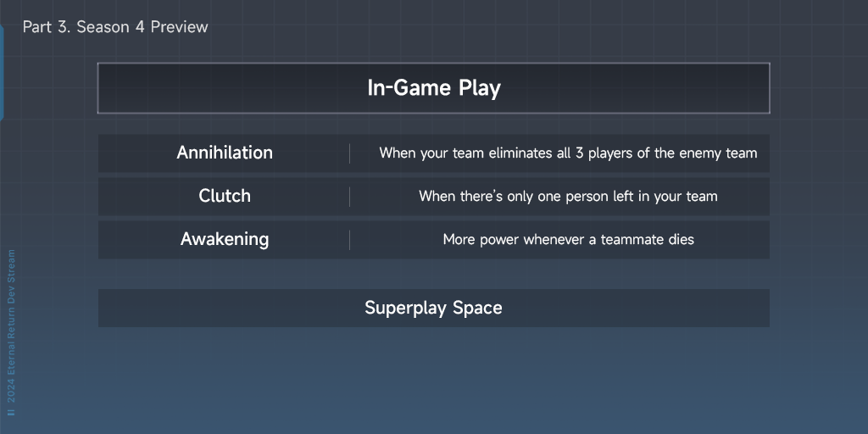
Task: Select the In-Game Play header box
Action: (x=433, y=88)
